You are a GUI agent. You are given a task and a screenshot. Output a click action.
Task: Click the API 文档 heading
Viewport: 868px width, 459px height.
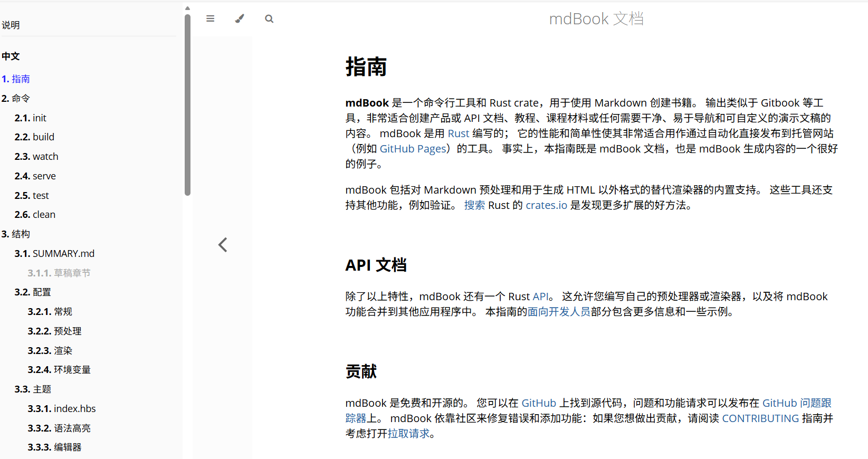[376, 265]
